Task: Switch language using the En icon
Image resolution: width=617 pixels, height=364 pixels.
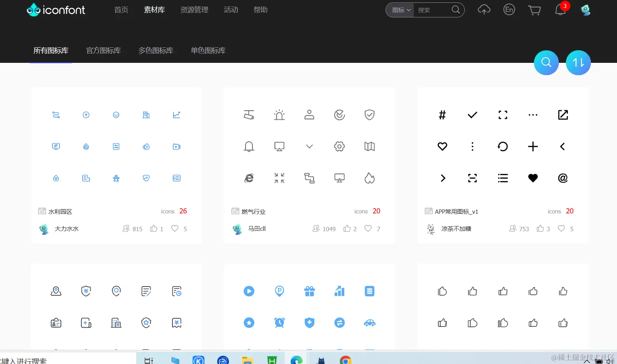Action: (x=509, y=9)
